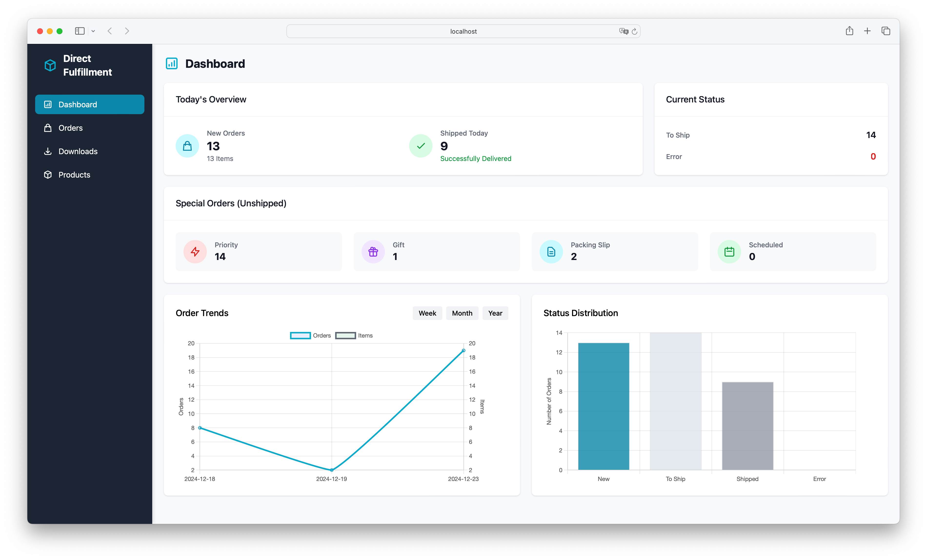Click the Downloads icon in the sidebar
The image size is (927, 560).
click(x=48, y=151)
